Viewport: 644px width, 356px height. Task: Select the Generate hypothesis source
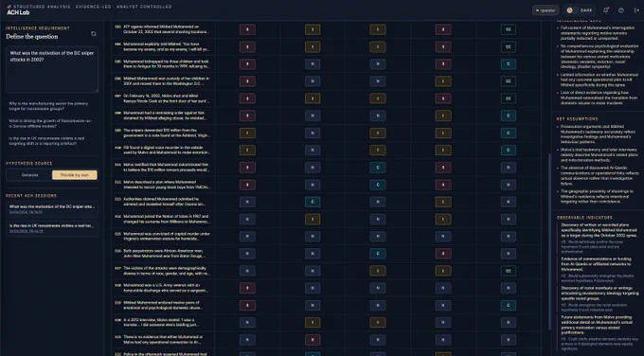(x=29, y=175)
